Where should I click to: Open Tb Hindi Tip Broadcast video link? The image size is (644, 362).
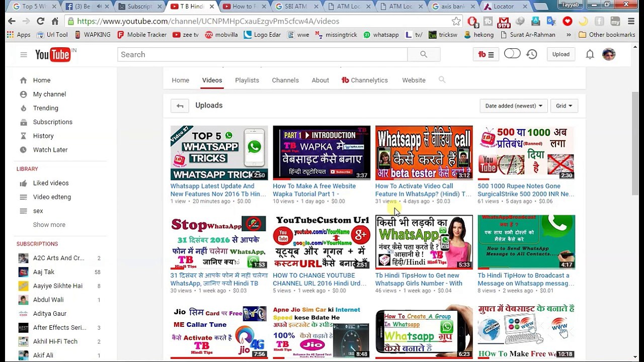526,280
